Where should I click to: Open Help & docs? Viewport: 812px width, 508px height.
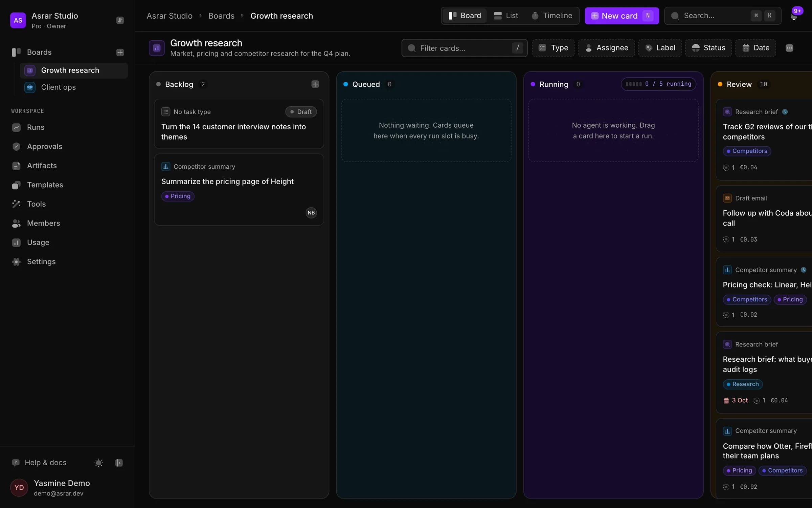39,463
